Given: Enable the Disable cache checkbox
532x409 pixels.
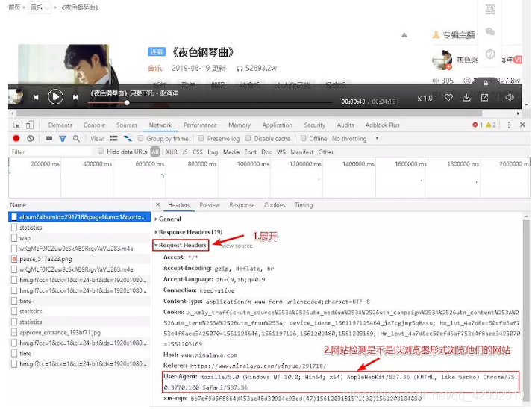Looking at the screenshot, I should 248,138.
